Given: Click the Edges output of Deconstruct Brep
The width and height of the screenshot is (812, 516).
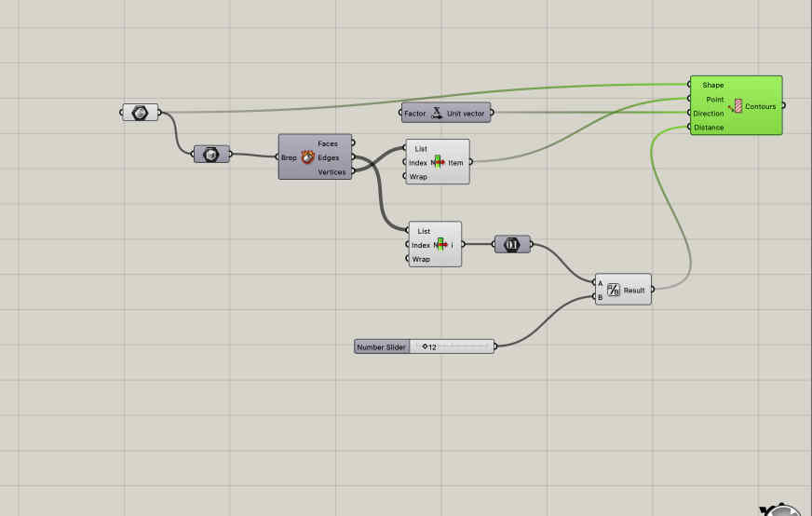Looking at the screenshot, I should (329, 157).
